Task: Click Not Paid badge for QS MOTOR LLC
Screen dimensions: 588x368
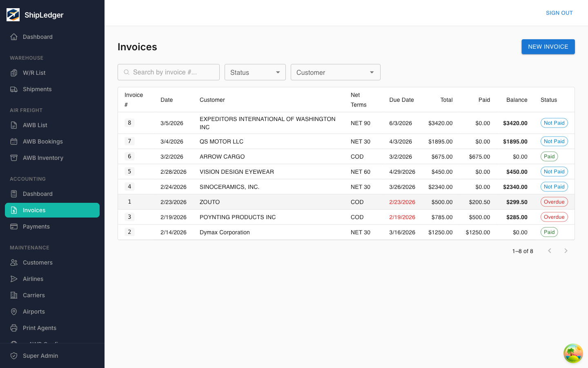Action: coord(554,141)
